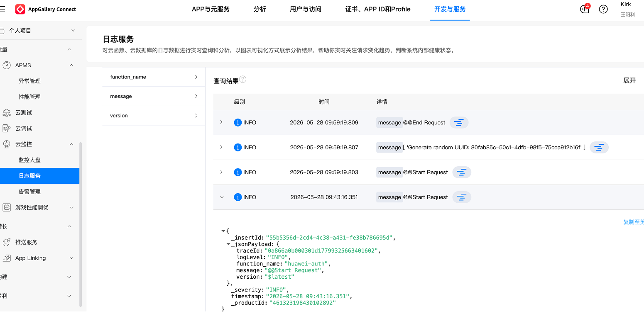Click the 时间 column header

coord(324,102)
